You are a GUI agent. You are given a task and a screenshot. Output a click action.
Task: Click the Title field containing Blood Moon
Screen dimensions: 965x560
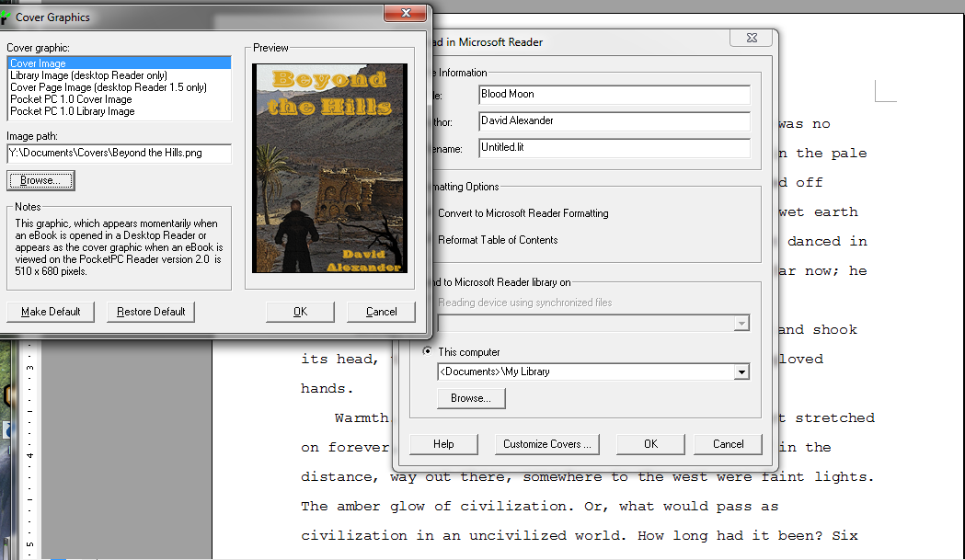point(614,95)
